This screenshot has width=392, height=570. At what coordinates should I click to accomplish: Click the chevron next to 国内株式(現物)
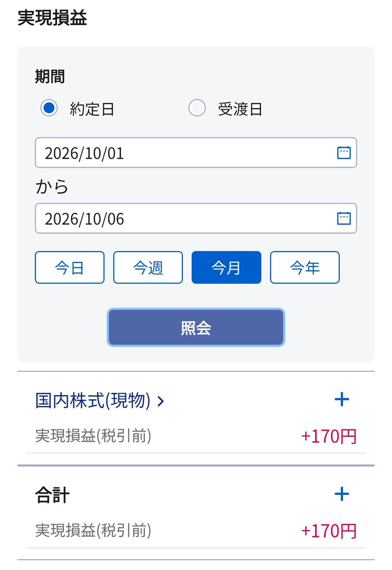pyautogui.click(x=161, y=402)
